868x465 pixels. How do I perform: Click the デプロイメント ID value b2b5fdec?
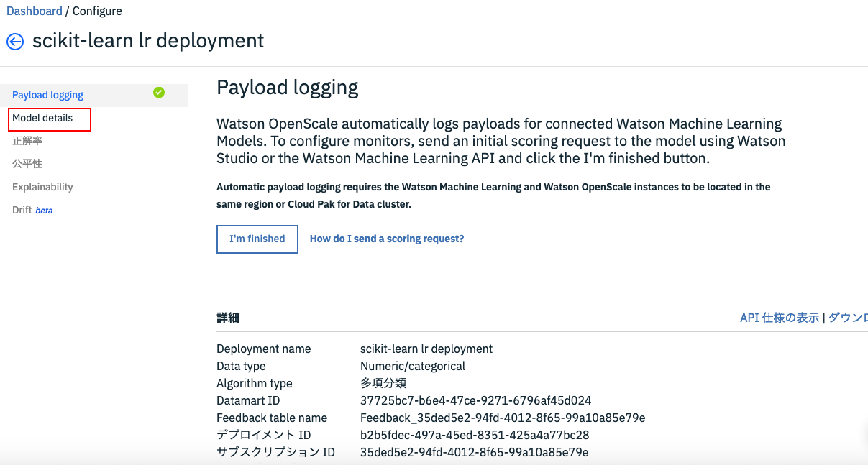(x=475, y=435)
